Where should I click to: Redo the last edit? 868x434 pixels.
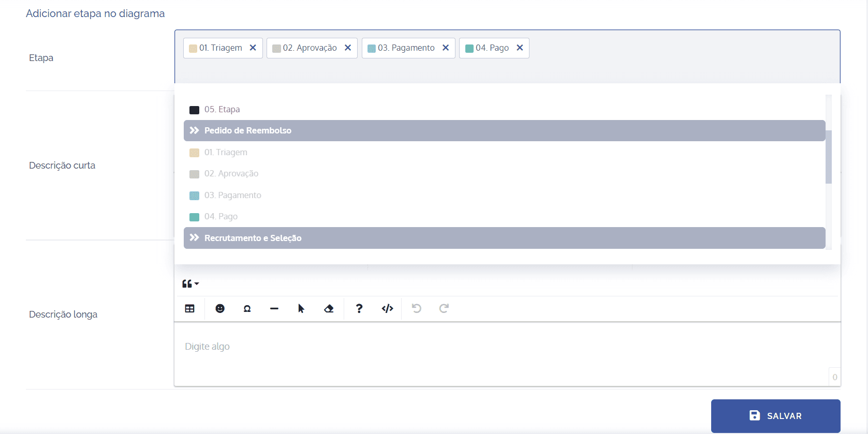point(444,308)
